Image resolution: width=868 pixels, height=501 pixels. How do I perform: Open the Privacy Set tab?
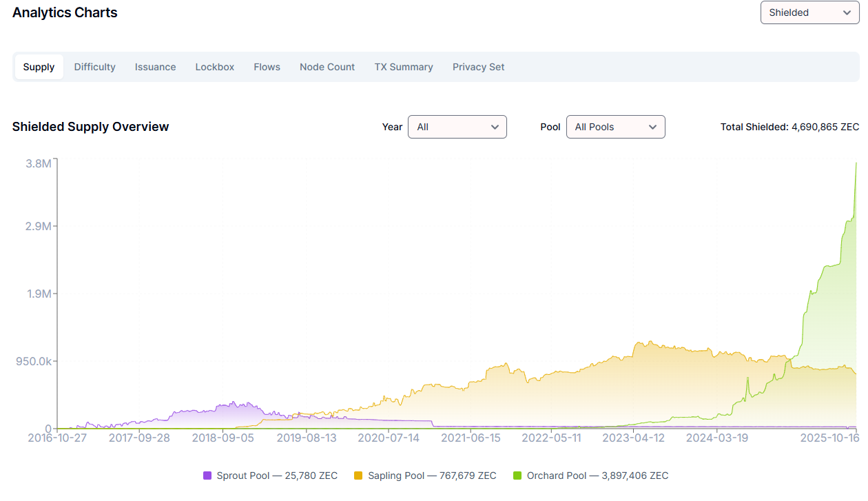(478, 67)
